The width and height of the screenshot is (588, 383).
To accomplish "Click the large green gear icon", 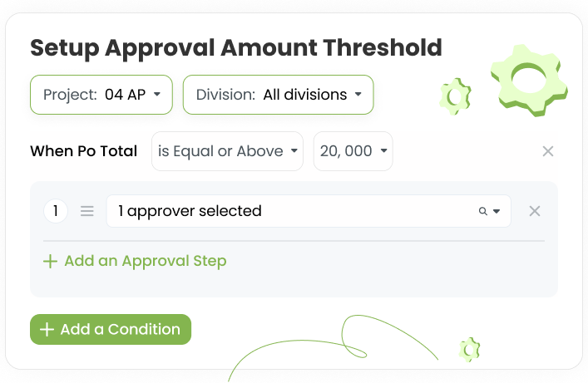I will (530, 80).
